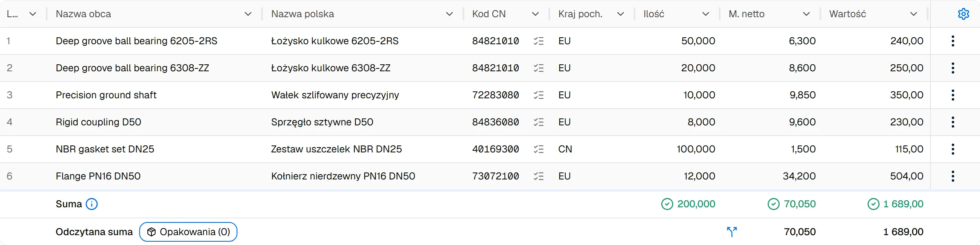Click value cell 504,00
Viewport: 980px width, 245px height.
[x=907, y=176]
